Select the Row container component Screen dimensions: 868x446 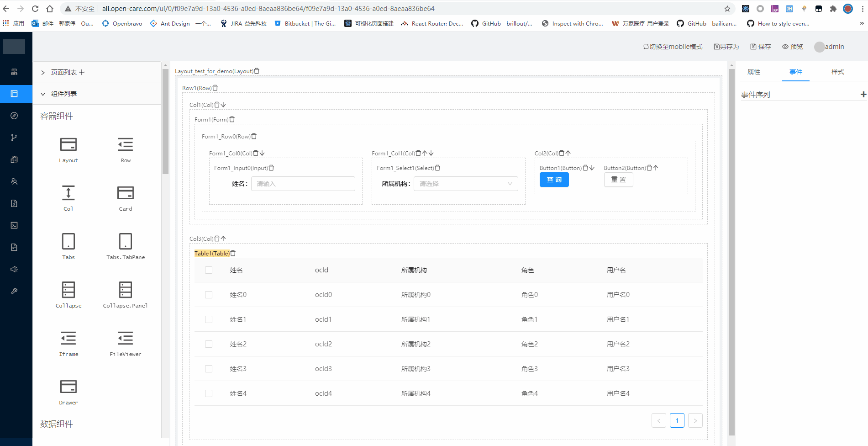click(126, 150)
